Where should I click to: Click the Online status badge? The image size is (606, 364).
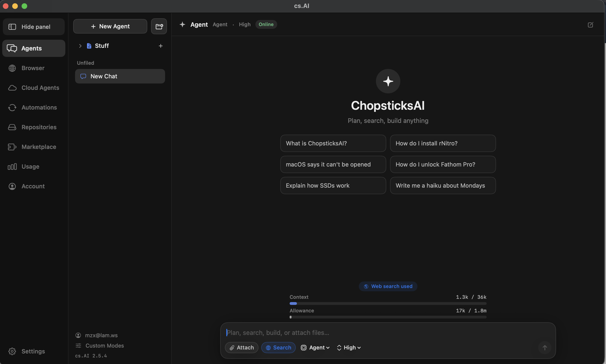pyautogui.click(x=266, y=25)
